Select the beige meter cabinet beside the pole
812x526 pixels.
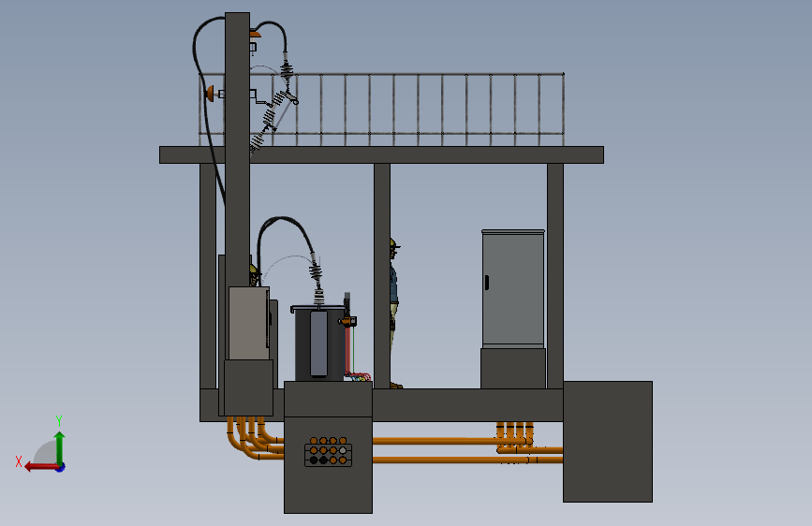point(248,323)
